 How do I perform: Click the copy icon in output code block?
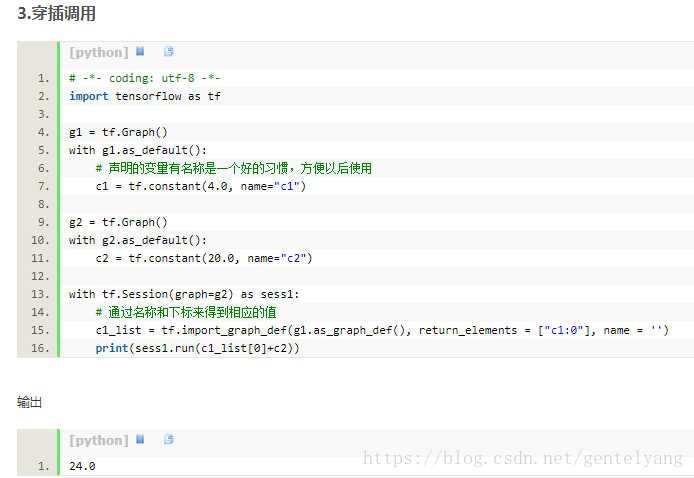click(169, 439)
